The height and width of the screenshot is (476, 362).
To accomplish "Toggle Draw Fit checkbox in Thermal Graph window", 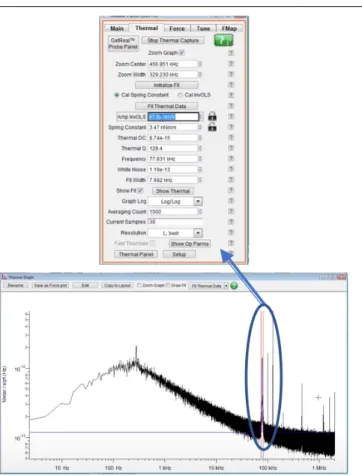I will [x=168, y=285].
